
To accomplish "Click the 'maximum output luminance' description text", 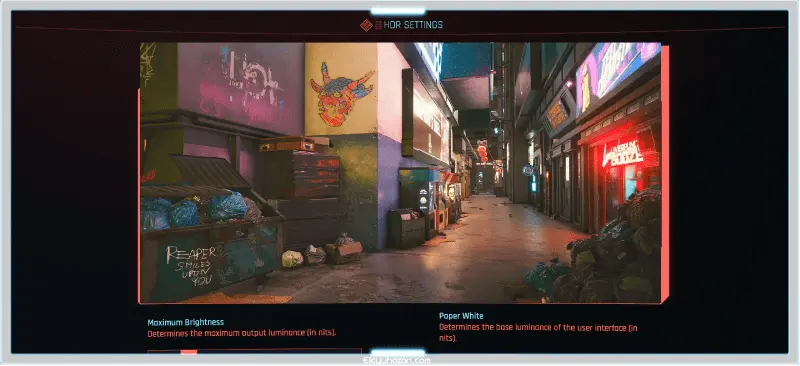I will click(242, 333).
